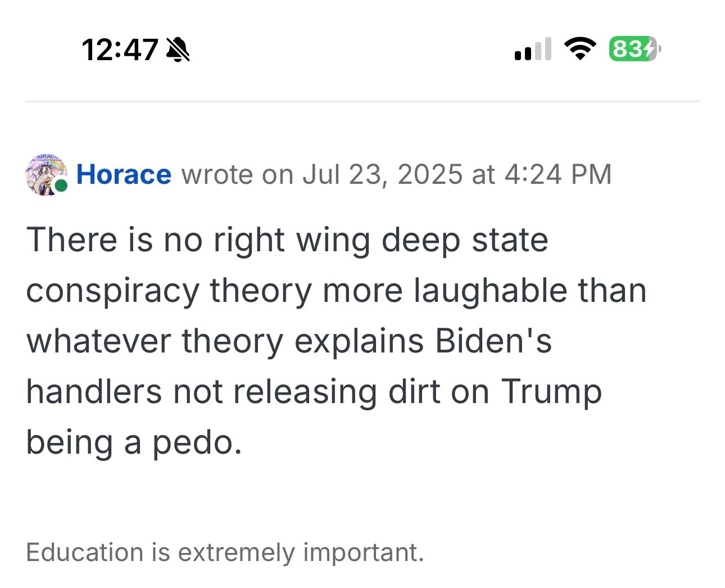Viewport: 725px width, 588px height.
Task: Click the words "wrote on" in header
Action: coord(237,174)
